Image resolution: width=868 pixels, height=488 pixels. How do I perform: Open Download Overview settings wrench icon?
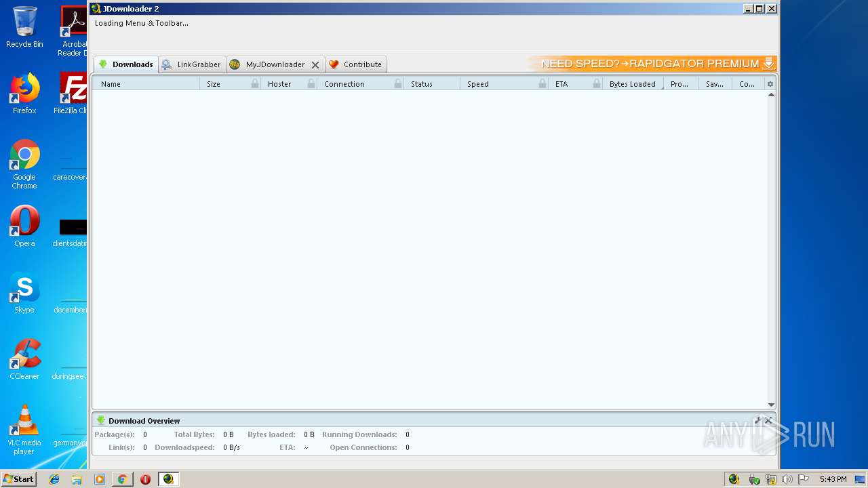(x=758, y=420)
